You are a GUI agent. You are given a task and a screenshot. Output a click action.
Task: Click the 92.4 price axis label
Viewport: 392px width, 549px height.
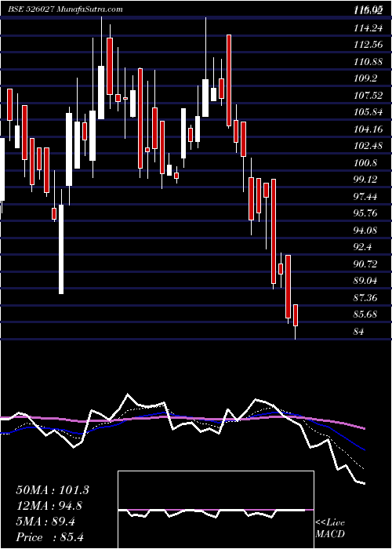tap(362, 248)
